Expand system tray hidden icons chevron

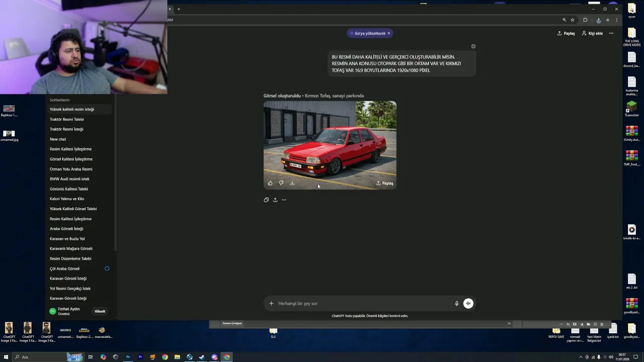point(581,357)
